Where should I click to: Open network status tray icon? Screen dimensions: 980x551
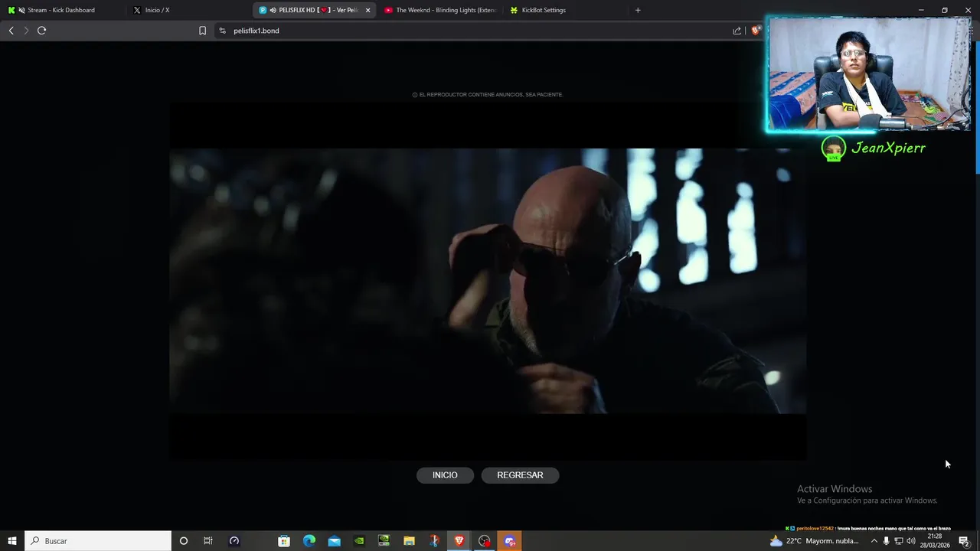click(899, 541)
